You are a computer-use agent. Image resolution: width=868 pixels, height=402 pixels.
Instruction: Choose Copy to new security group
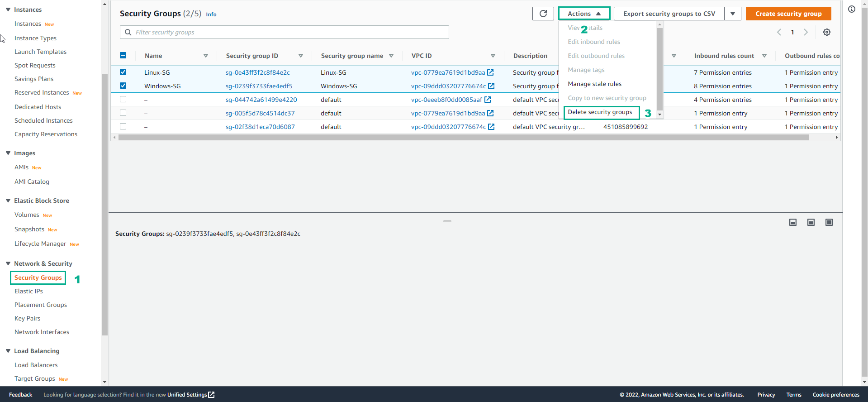pos(607,98)
